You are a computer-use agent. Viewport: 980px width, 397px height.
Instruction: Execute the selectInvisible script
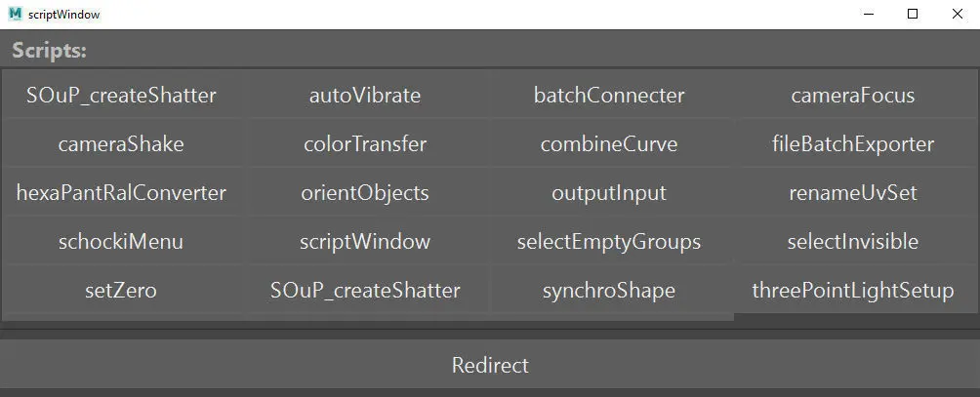(853, 242)
